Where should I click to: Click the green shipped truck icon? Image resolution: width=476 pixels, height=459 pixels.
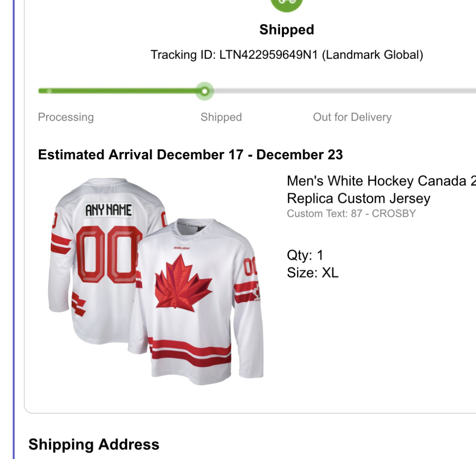click(x=286, y=3)
